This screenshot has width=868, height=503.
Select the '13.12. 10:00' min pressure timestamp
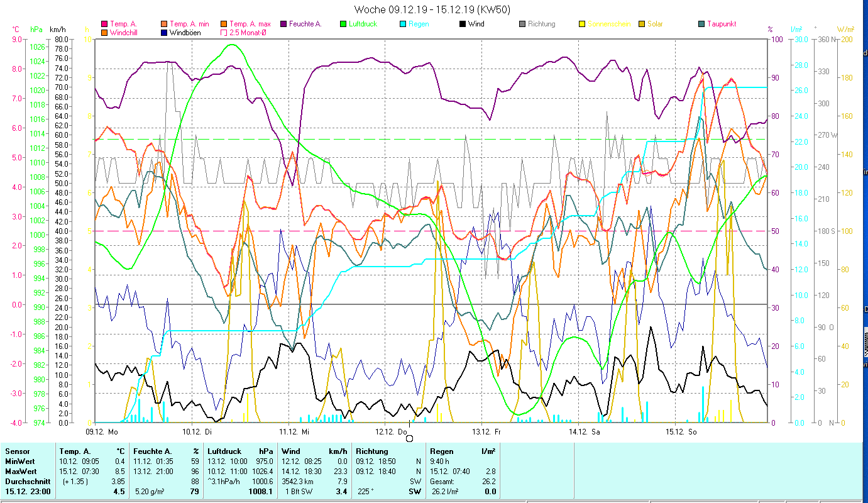(228, 462)
